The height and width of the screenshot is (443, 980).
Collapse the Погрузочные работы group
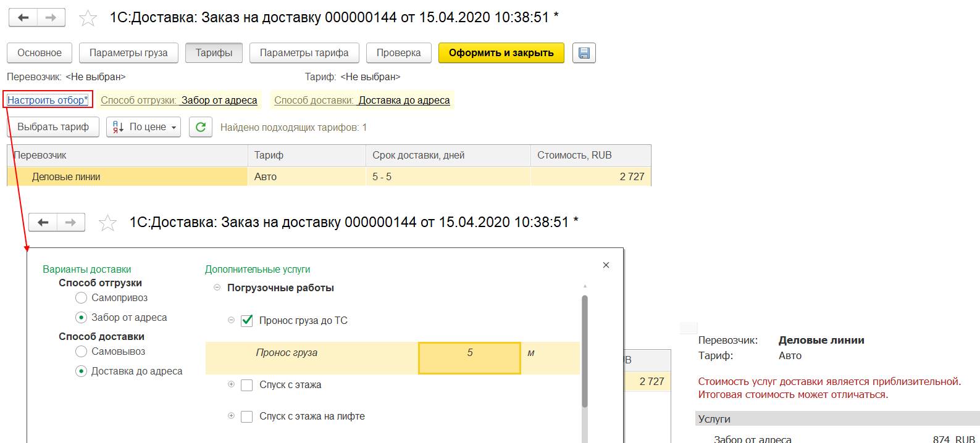click(217, 288)
